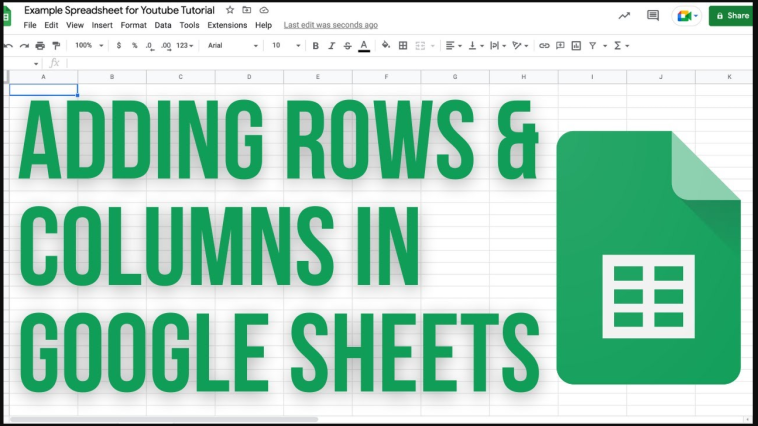Open the Data menu
This screenshot has width=758, height=426.
point(163,25)
